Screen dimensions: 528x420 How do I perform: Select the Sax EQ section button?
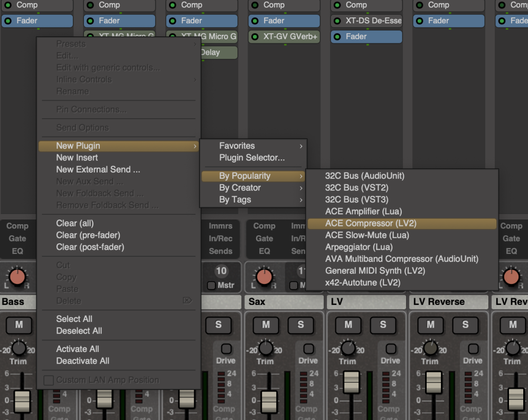pyautogui.click(x=265, y=251)
